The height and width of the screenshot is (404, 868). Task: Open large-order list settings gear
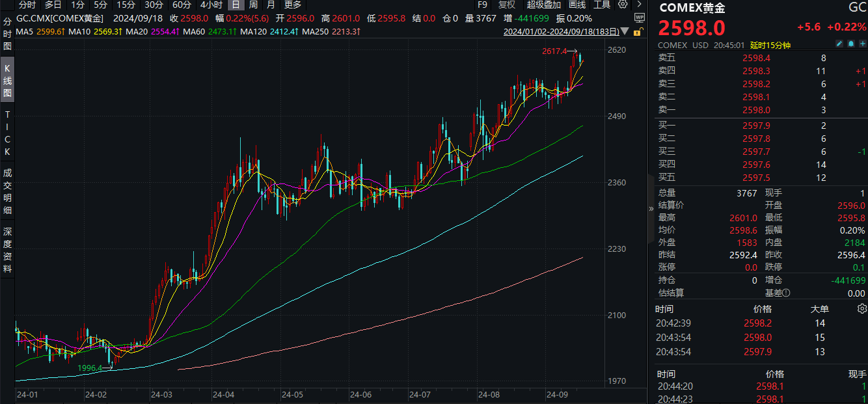(862, 308)
